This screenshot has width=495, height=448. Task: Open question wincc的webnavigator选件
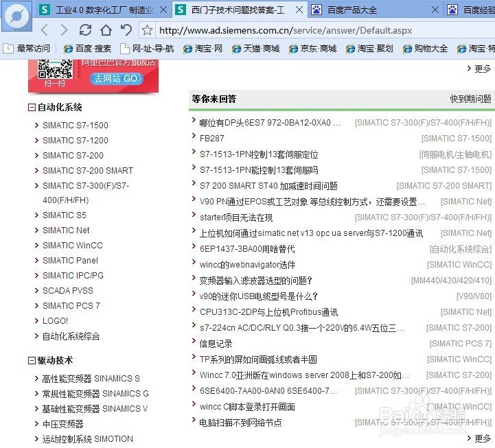tap(247, 265)
